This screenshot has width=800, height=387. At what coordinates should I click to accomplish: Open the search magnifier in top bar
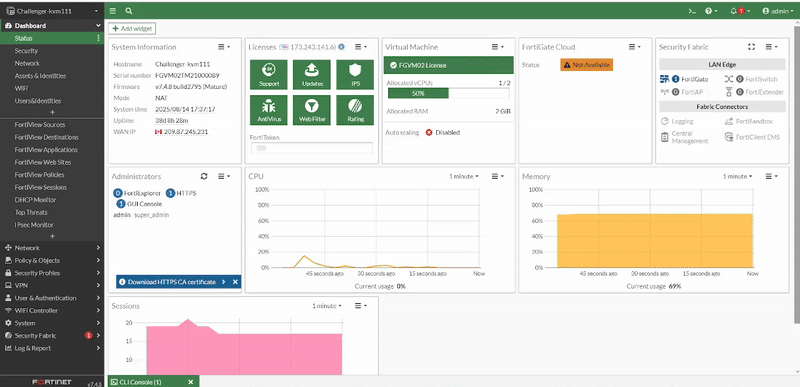coord(129,11)
